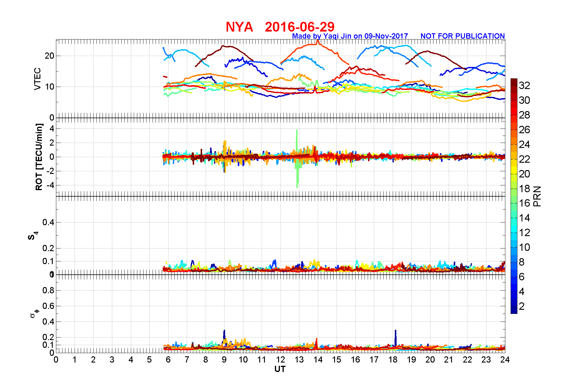
Task: Click x-axis tick label 3
Action: point(112,360)
